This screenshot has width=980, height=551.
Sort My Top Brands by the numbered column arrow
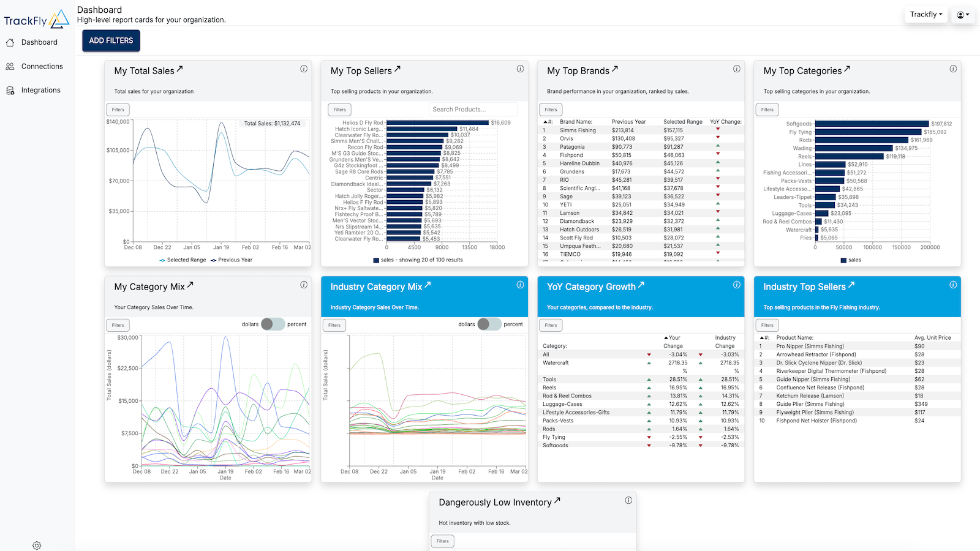pos(544,121)
